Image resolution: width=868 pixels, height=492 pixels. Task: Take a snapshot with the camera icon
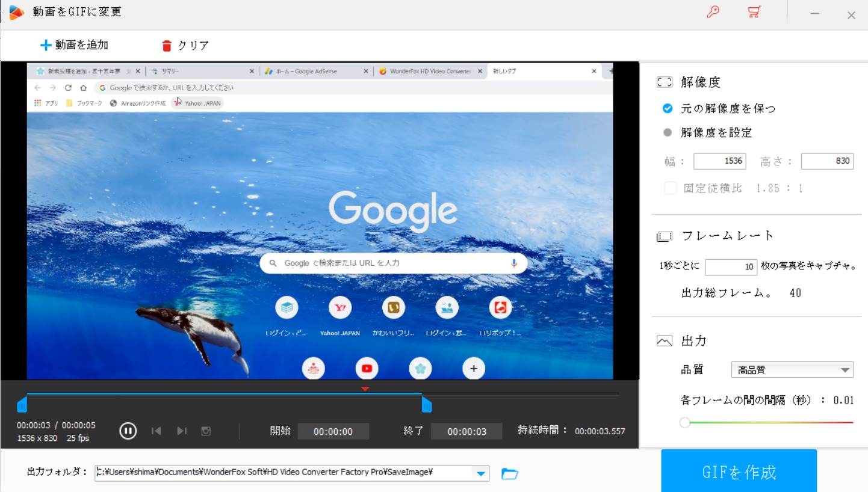point(206,431)
